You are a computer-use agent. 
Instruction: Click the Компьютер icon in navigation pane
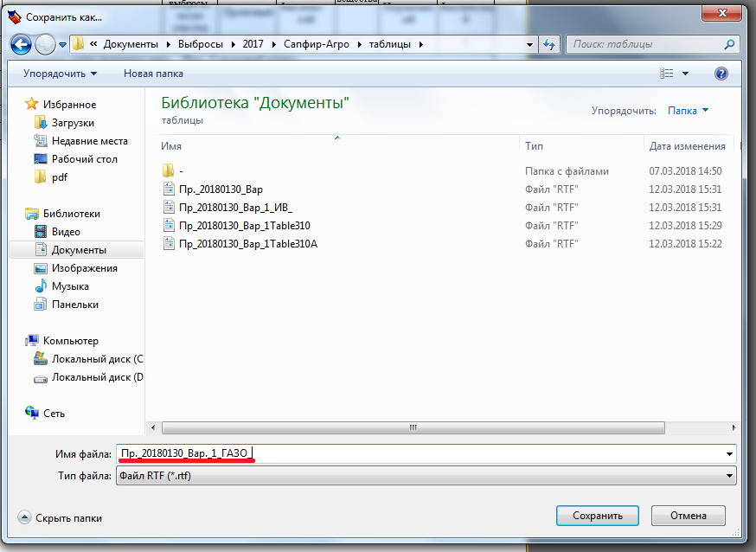pyautogui.click(x=32, y=341)
